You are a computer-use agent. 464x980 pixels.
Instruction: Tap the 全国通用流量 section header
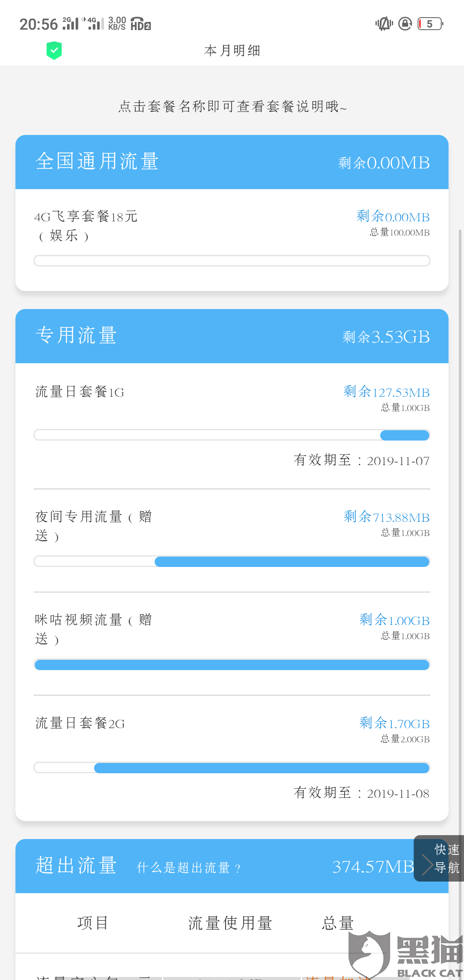point(97,162)
